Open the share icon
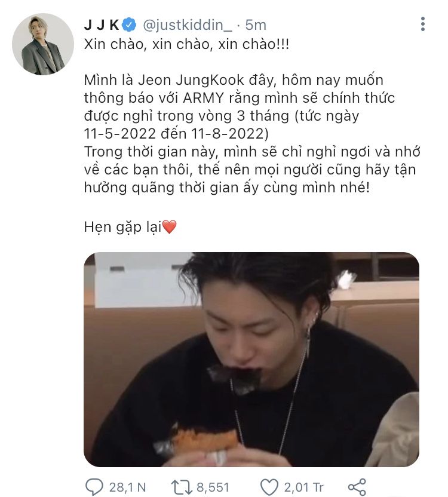Image resolution: width=448 pixels, height=497 pixels. (357, 487)
